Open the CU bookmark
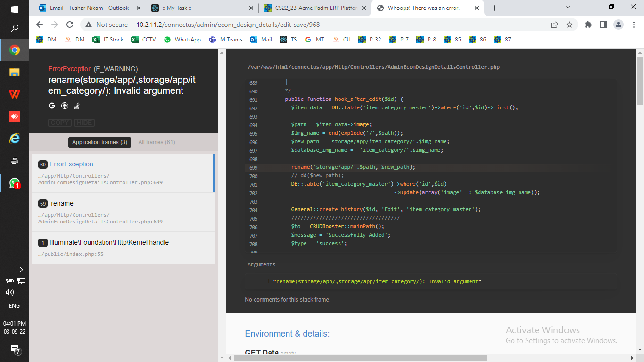Screen dimensions: 644x362 (342, 40)
